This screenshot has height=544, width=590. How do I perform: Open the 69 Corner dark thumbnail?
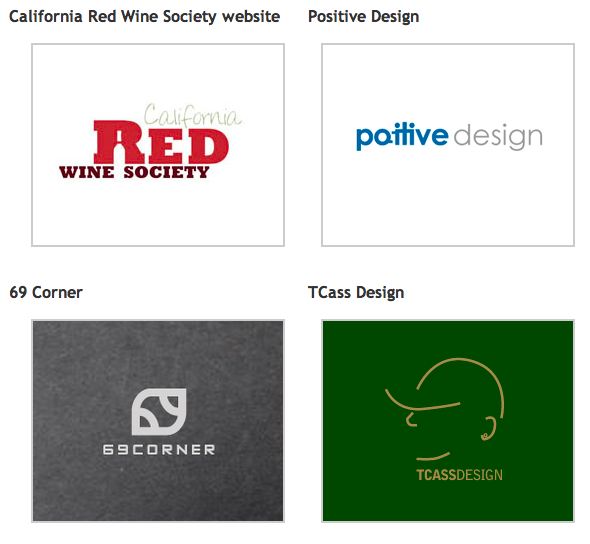tap(158, 421)
